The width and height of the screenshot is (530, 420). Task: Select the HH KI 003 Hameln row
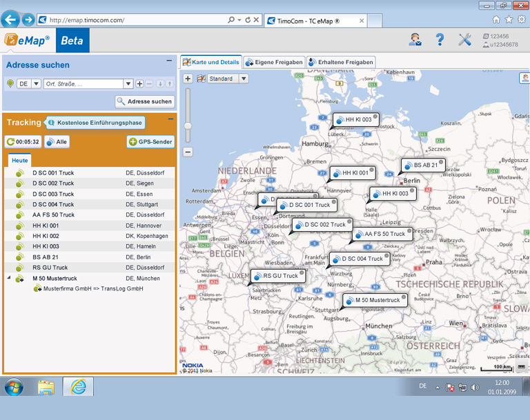click(x=90, y=246)
